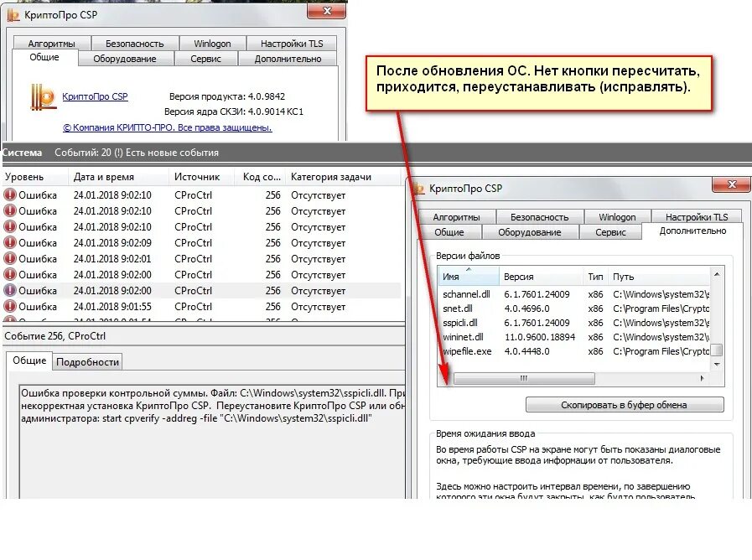Click the Событие 256, CProCtrl header
The image size is (752, 560).
pyautogui.click(x=55, y=336)
